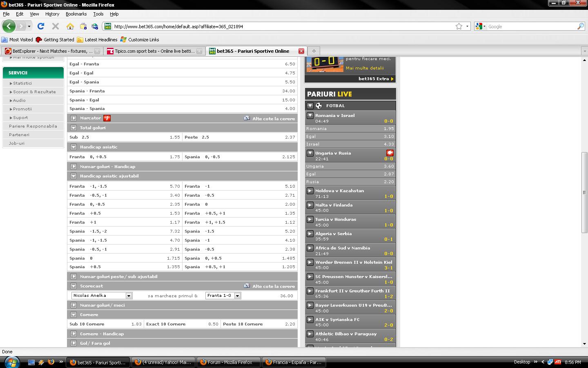Image resolution: width=588 pixels, height=368 pixels.
Task: Open the Franta 1-0 score dropdown
Action: [x=223, y=295]
